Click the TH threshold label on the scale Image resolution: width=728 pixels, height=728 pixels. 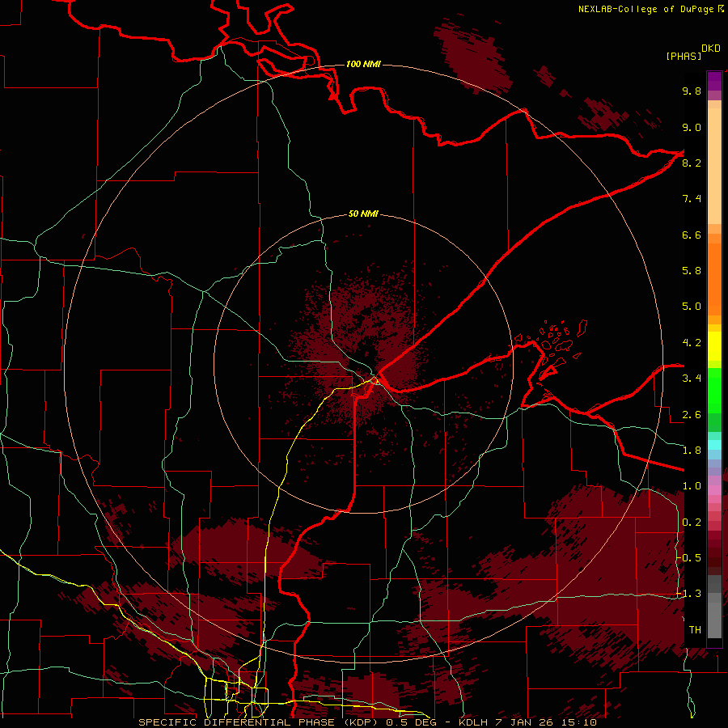(x=695, y=630)
